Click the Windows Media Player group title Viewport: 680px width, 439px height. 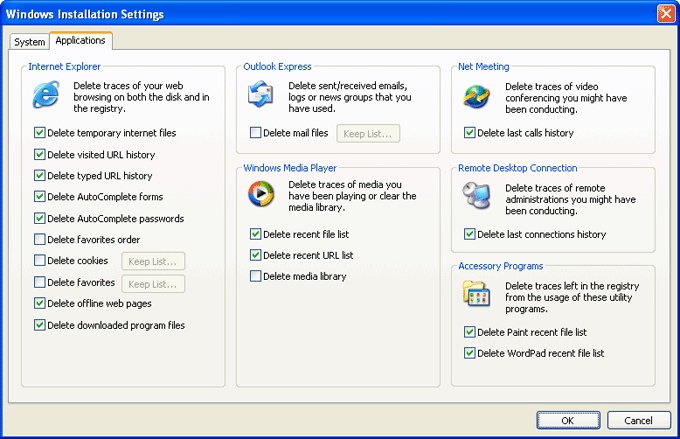(290, 168)
